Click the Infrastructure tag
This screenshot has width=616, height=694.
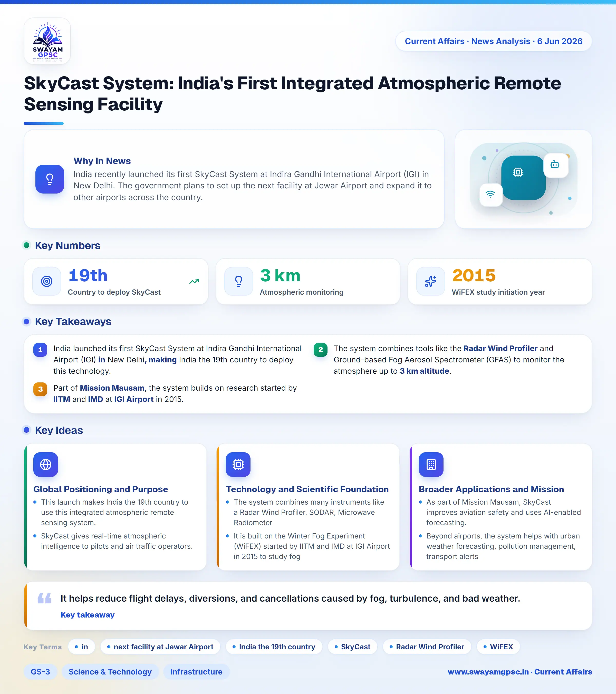coord(196,672)
